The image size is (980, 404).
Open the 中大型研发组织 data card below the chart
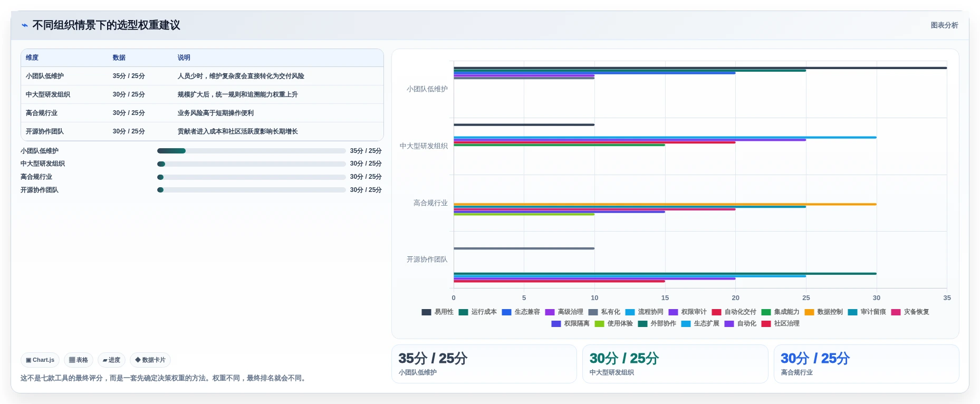[675, 364]
